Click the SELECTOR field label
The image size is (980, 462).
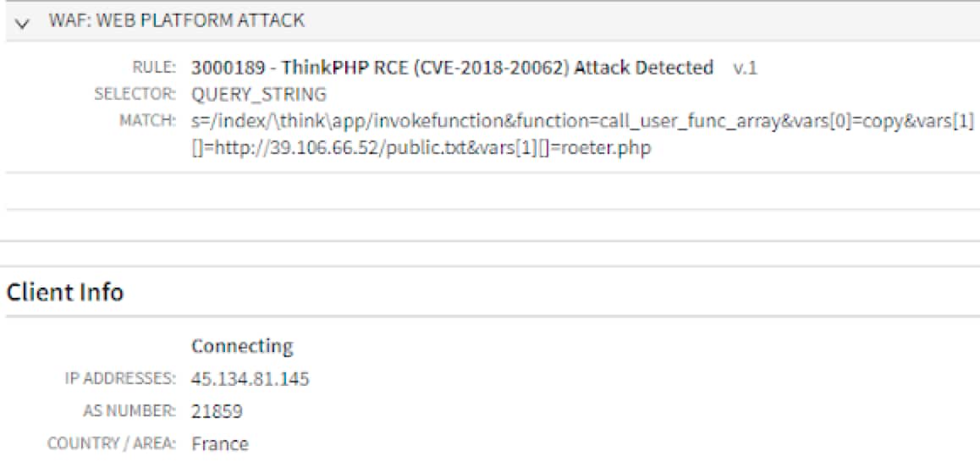tap(135, 94)
